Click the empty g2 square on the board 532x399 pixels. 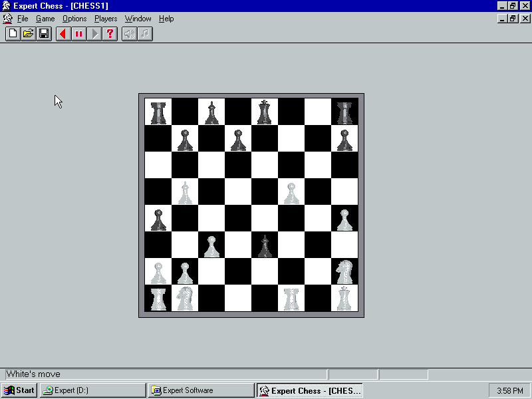(x=318, y=272)
